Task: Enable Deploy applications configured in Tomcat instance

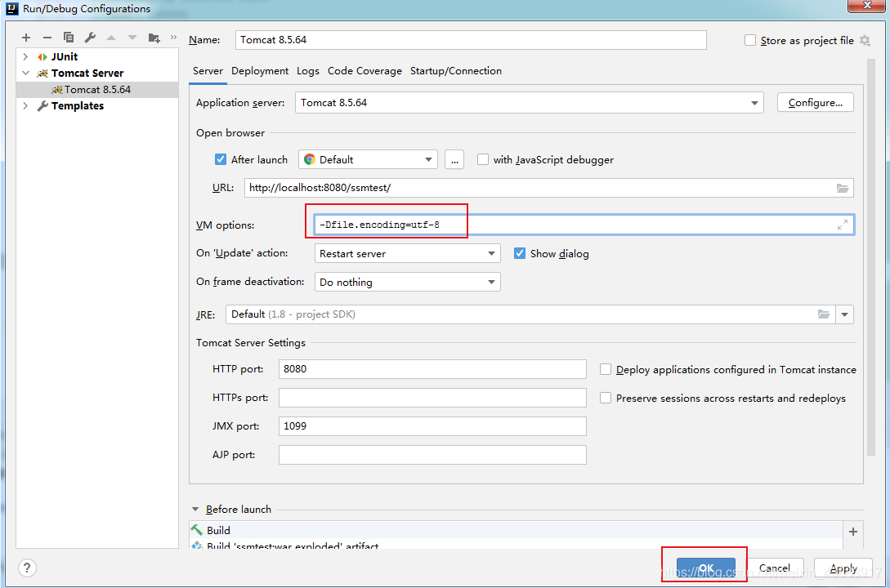Action: point(606,370)
